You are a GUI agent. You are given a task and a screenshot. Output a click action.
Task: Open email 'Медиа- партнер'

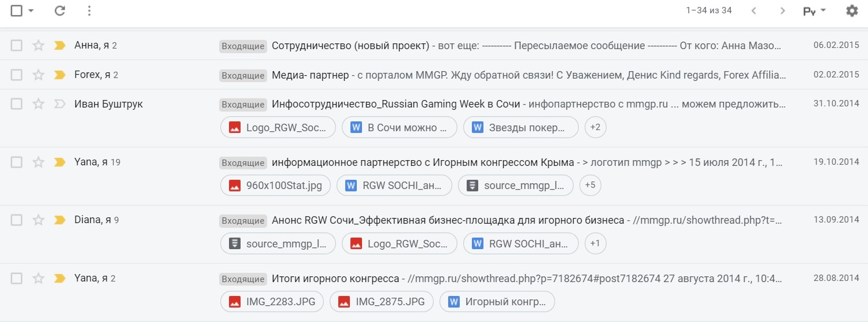point(311,75)
